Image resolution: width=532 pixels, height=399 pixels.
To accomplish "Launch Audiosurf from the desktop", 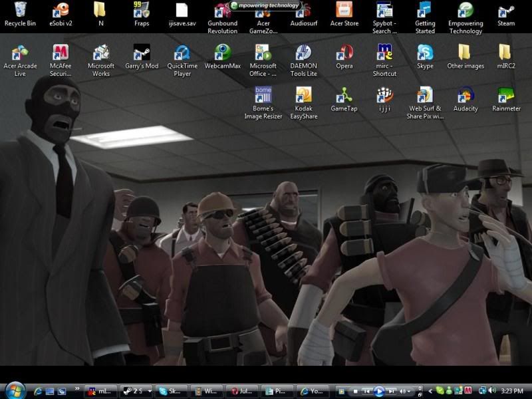I will [x=303, y=11].
